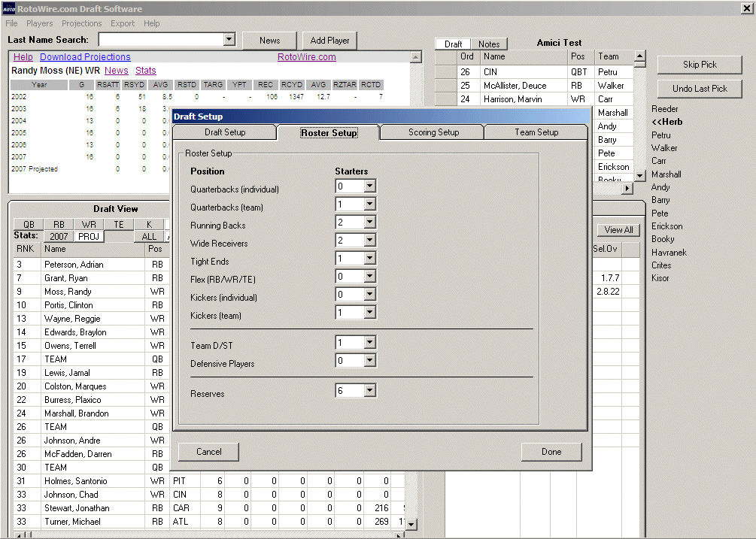Open the Last Name Search dropdown arrow
Image resolution: width=756 pixels, height=539 pixels.
229,40
